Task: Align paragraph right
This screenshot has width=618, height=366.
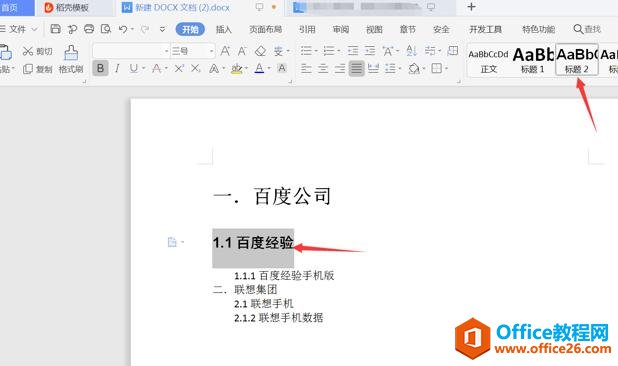Action: click(340, 69)
